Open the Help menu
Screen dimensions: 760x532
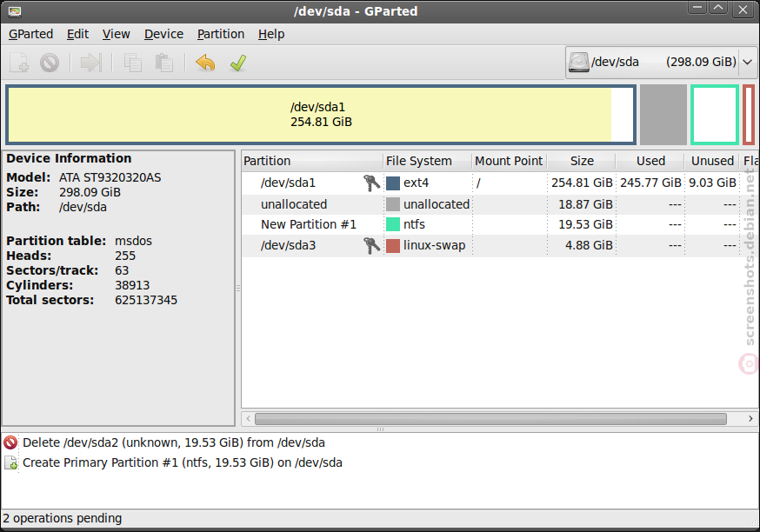(x=271, y=34)
